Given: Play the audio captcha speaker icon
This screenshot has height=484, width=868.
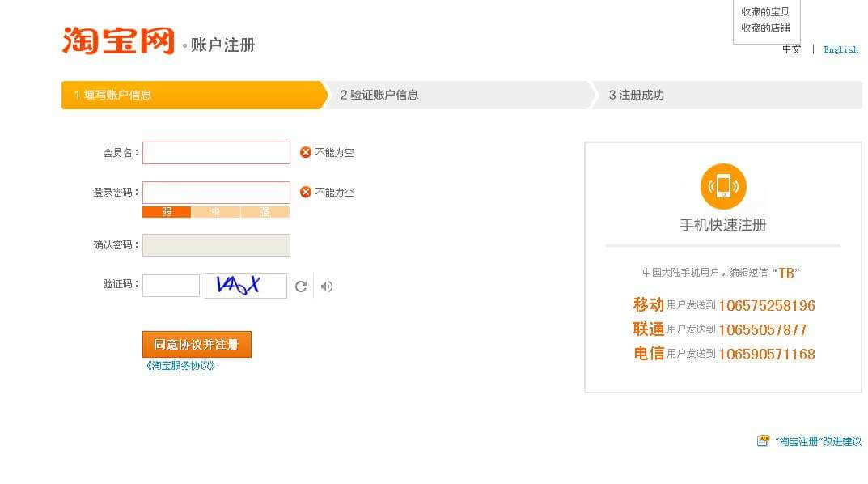Looking at the screenshot, I should pyautogui.click(x=327, y=287).
